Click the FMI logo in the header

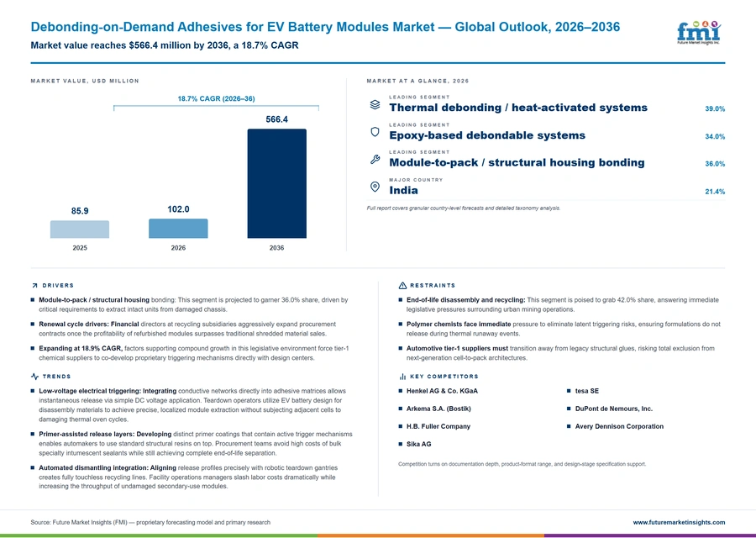click(x=699, y=33)
